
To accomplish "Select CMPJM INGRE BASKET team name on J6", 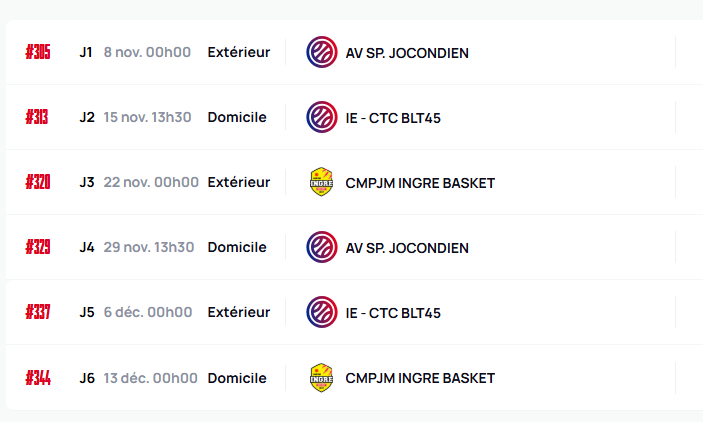I will click(x=420, y=378).
